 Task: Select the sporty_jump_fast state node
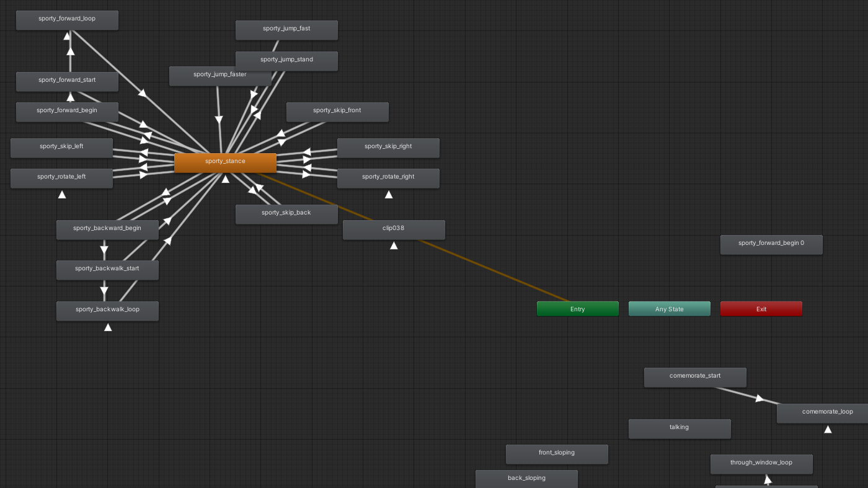point(286,30)
